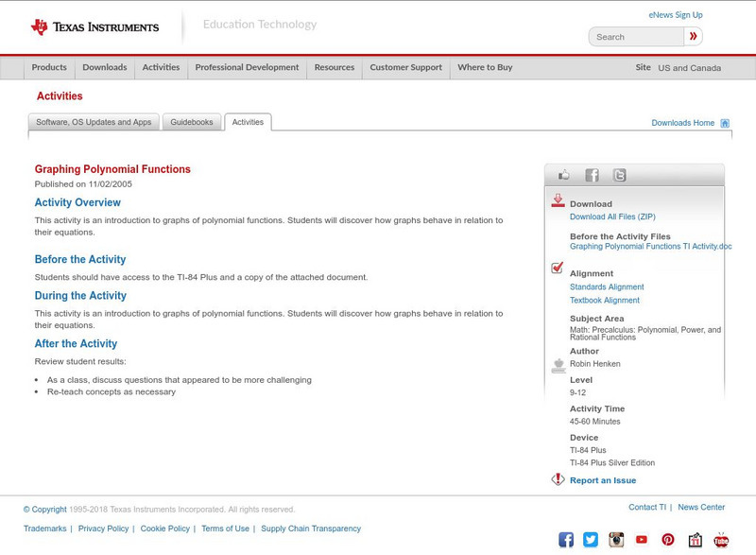Viewport: 756px width, 555px height.
Task: Click the Alignment checkmark icon
Action: 558,268
